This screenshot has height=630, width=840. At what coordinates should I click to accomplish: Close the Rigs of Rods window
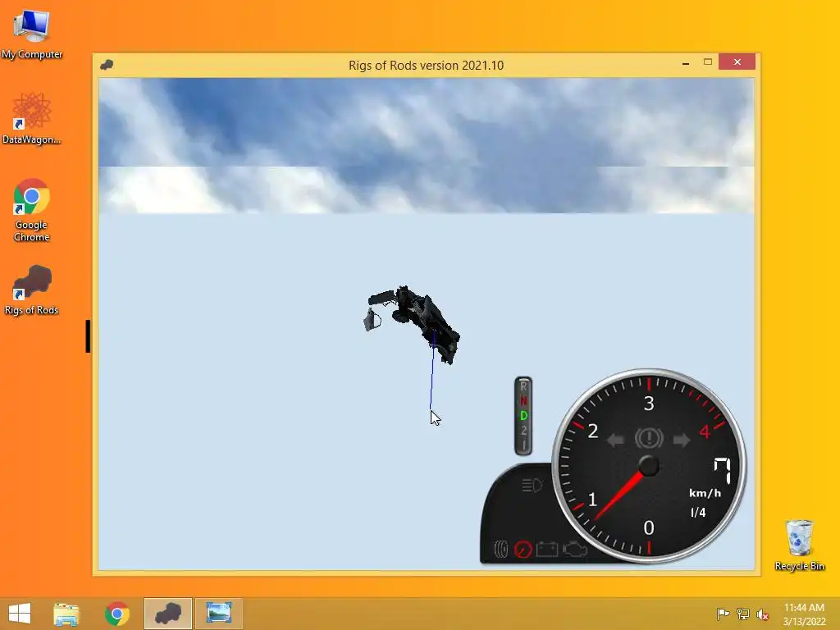pyautogui.click(x=737, y=62)
